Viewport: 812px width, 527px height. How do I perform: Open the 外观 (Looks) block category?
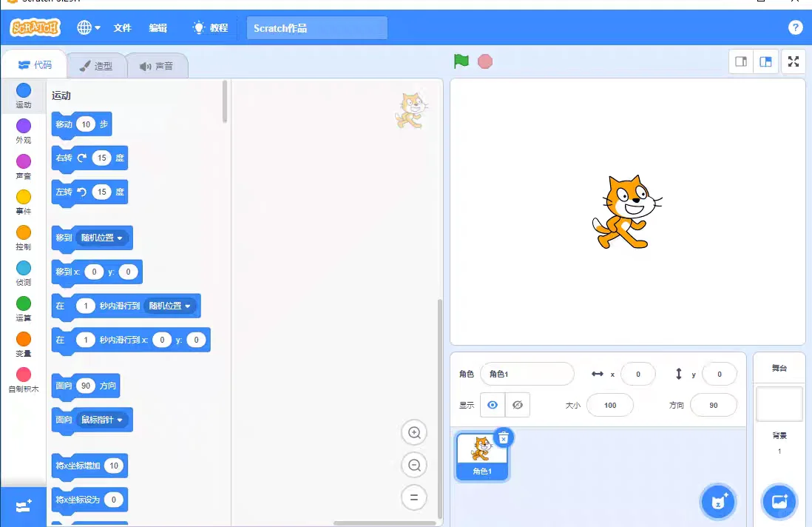click(x=23, y=129)
